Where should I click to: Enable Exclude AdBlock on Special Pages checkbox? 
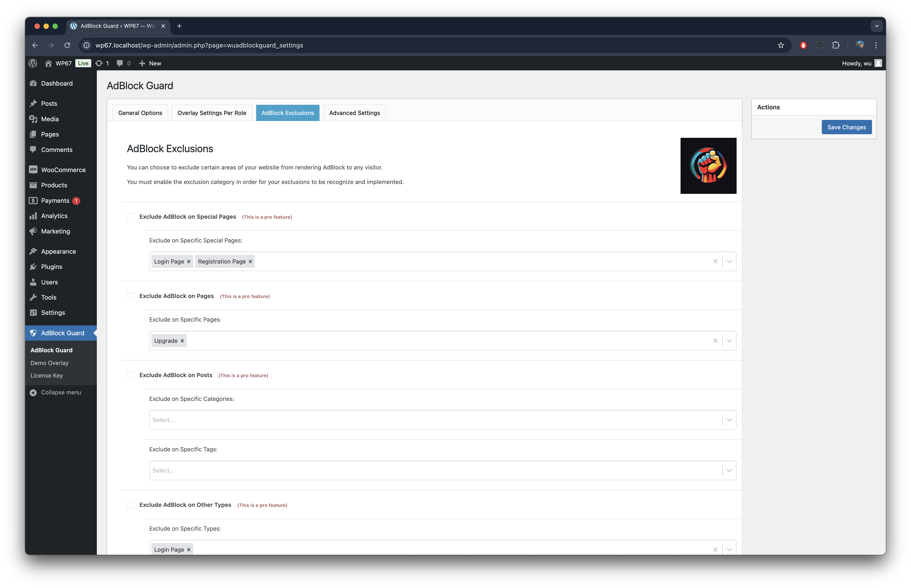point(130,217)
